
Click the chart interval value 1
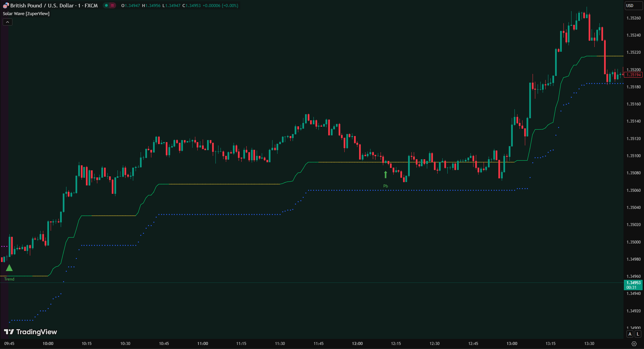point(79,6)
